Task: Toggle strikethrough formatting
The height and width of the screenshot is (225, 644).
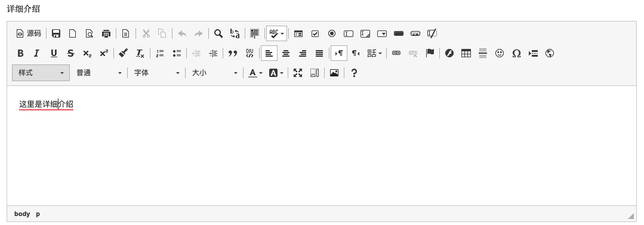Action: tap(70, 53)
